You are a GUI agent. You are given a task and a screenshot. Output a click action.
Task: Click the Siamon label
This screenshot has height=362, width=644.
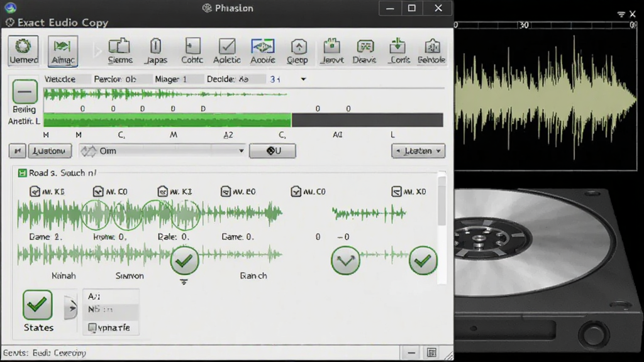coord(130,276)
